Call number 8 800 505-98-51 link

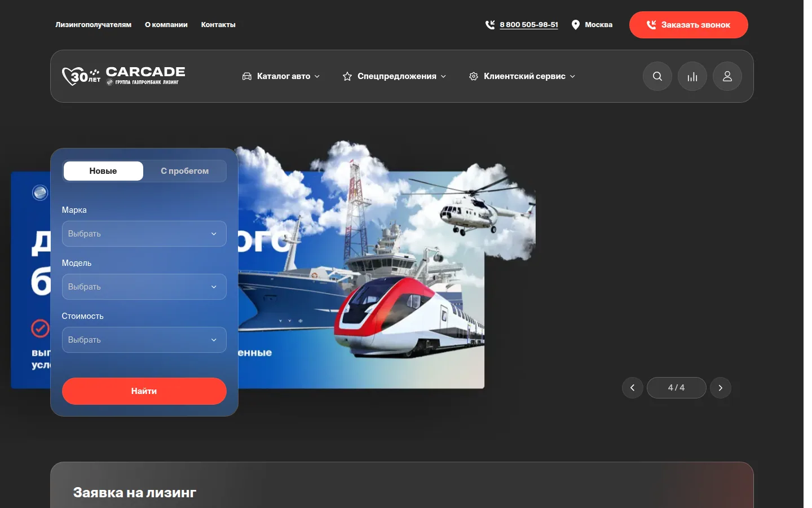coord(529,25)
